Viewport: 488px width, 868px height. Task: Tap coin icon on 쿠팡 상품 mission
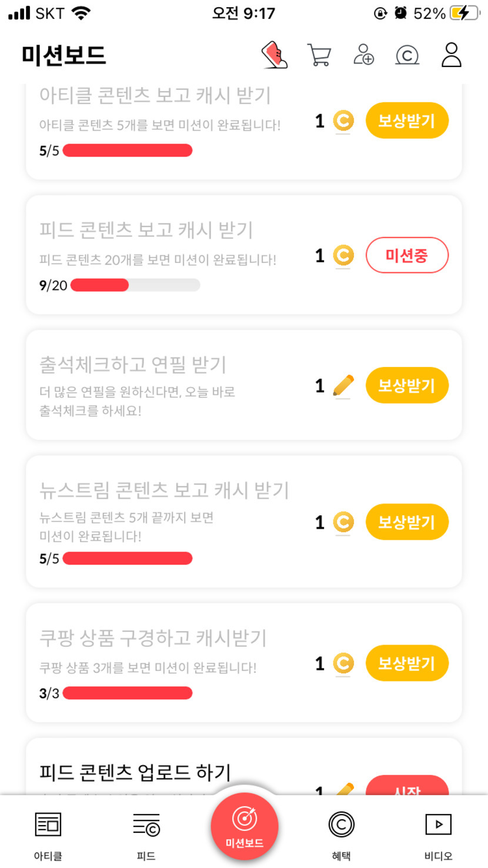click(343, 664)
